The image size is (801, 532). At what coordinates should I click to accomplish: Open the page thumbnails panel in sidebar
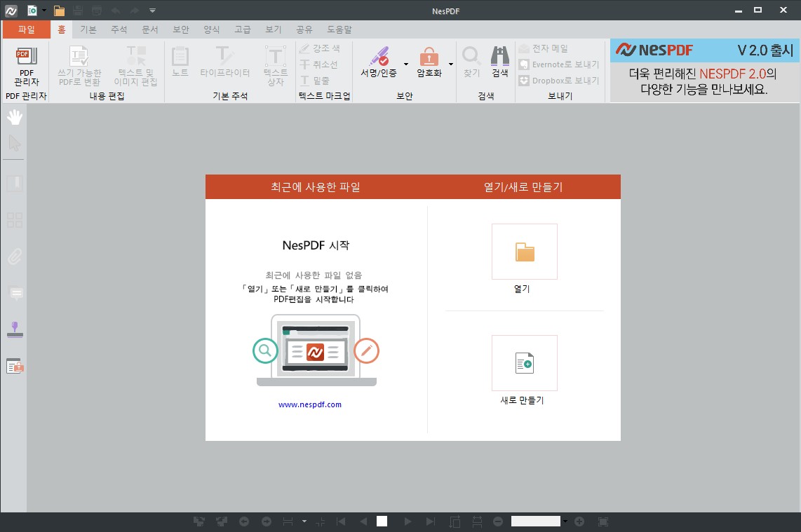pos(15,220)
